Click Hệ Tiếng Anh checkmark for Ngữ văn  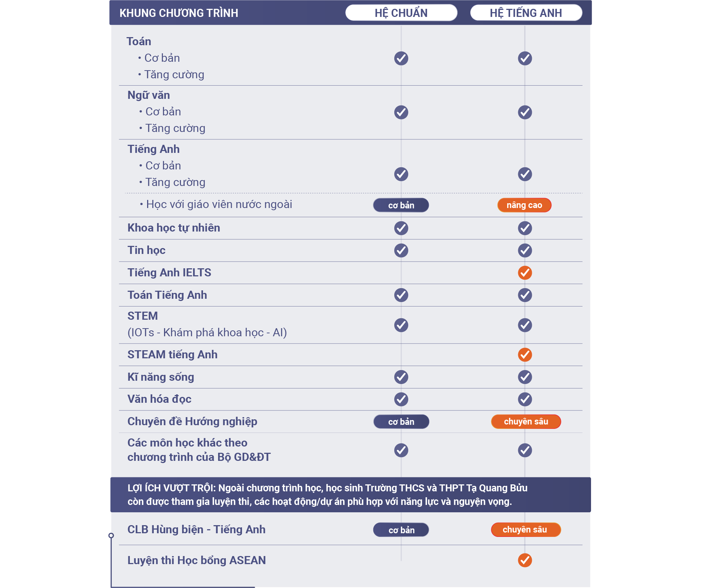(x=525, y=112)
